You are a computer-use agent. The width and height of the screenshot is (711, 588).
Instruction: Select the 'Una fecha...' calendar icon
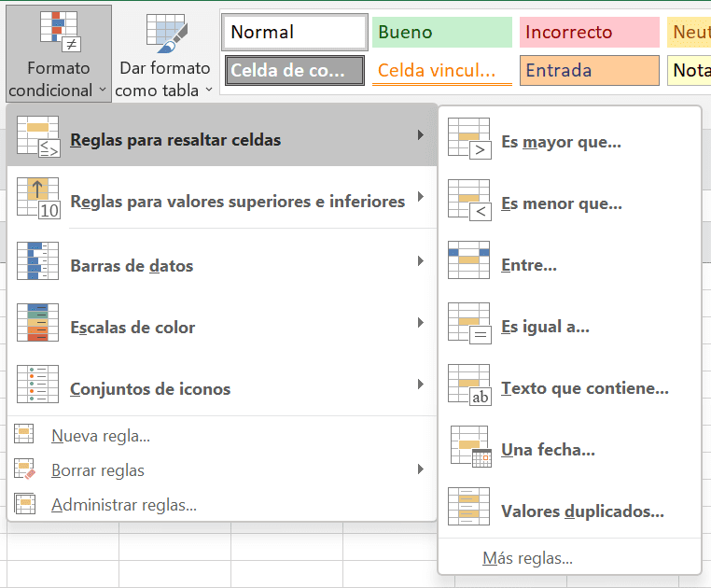[x=468, y=450]
